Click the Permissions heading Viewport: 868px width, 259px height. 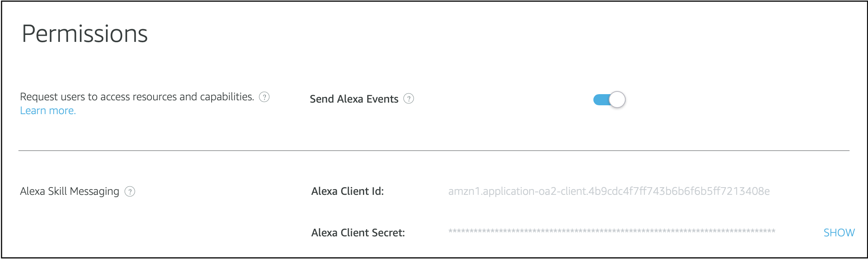click(x=85, y=34)
